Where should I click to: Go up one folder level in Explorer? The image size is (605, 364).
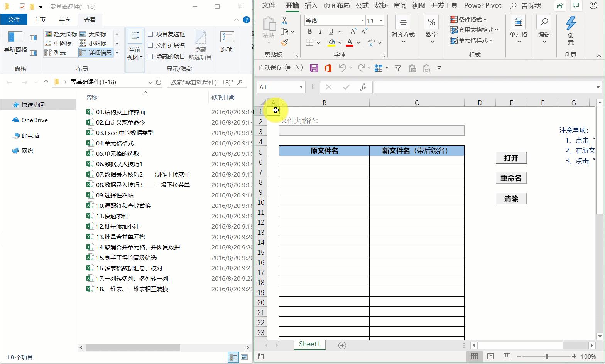(46, 82)
